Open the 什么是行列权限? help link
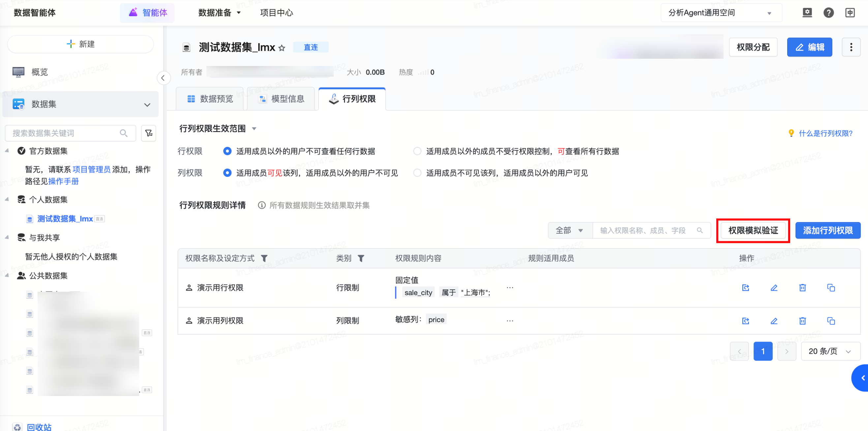868x431 pixels. [825, 134]
